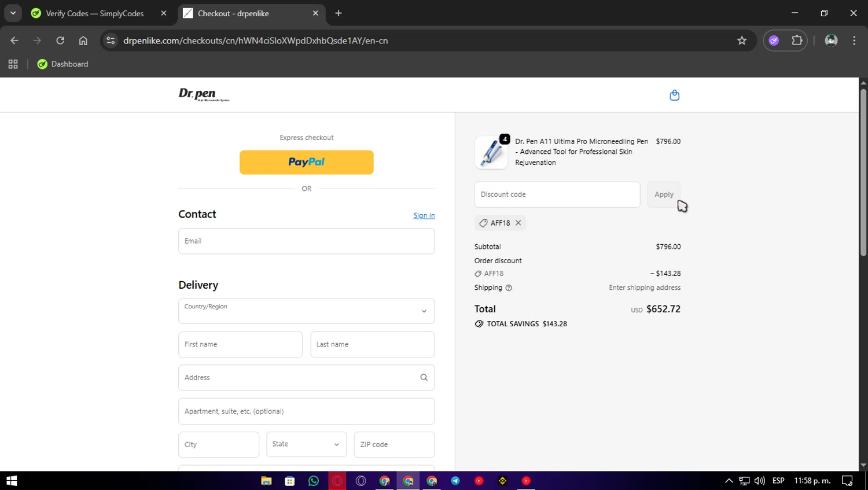Open the State dropdown
Viewport: 868px width, 490px height.
pos(307,445)
